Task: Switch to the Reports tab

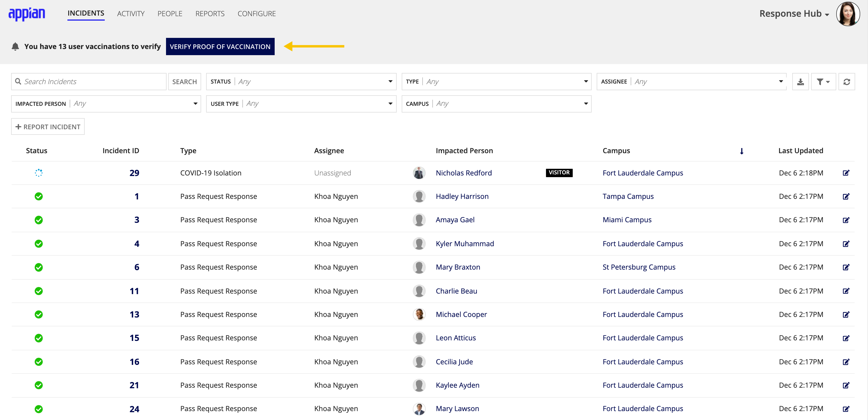Action: 210,14
